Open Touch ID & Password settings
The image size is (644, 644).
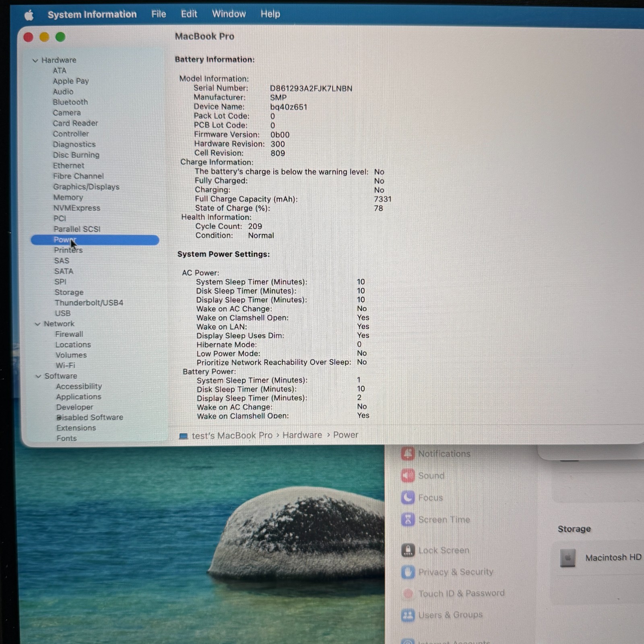[x=453, y=594]
